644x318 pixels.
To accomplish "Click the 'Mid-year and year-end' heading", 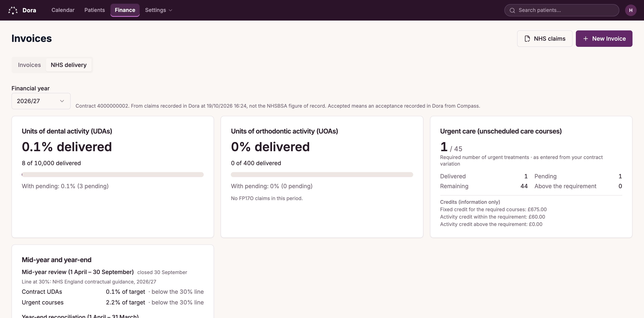I will coord(56,260).
